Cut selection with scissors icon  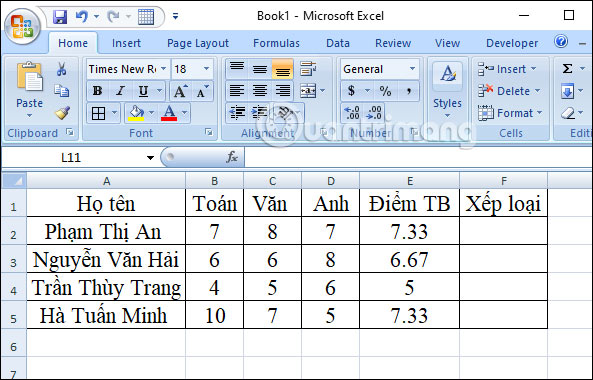click(x=61, y=69)
